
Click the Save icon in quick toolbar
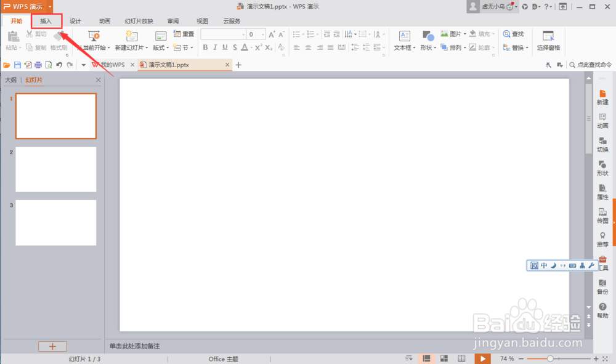click(17, 65)
